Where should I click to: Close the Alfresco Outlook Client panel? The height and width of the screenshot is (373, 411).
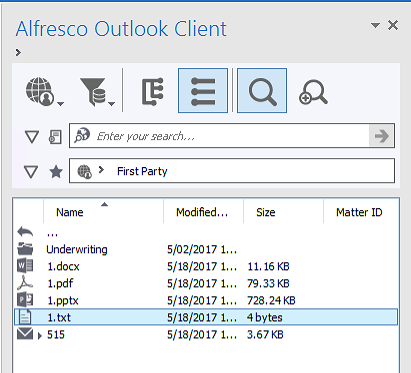[x=393, y=25]
